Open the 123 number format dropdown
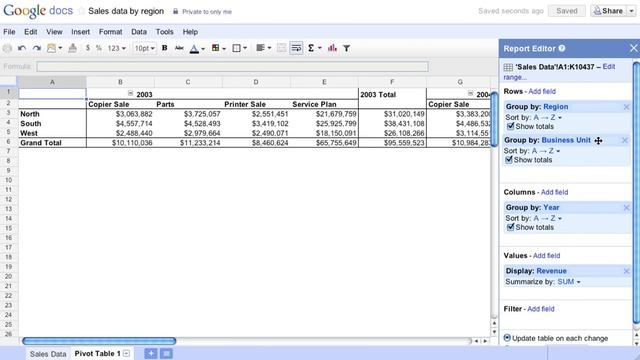Image resolution: width=640 pixels, height=360 pixels. (117, 48)
